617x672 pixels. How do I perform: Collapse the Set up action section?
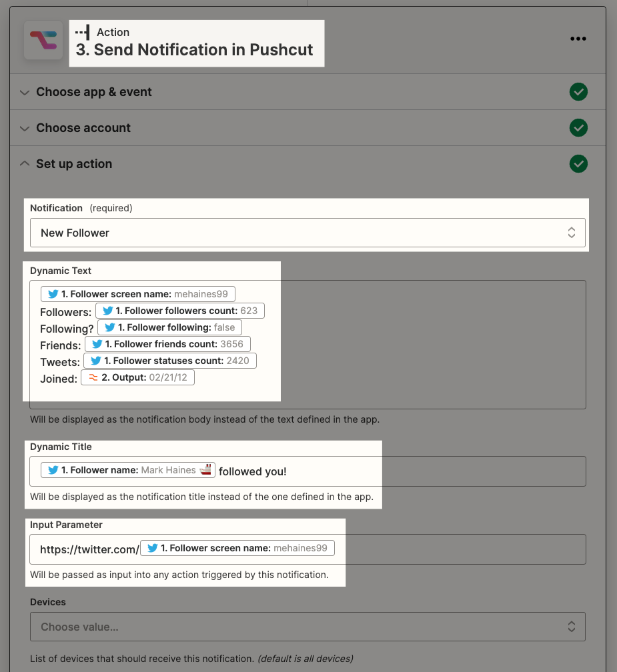click(308, 164)
